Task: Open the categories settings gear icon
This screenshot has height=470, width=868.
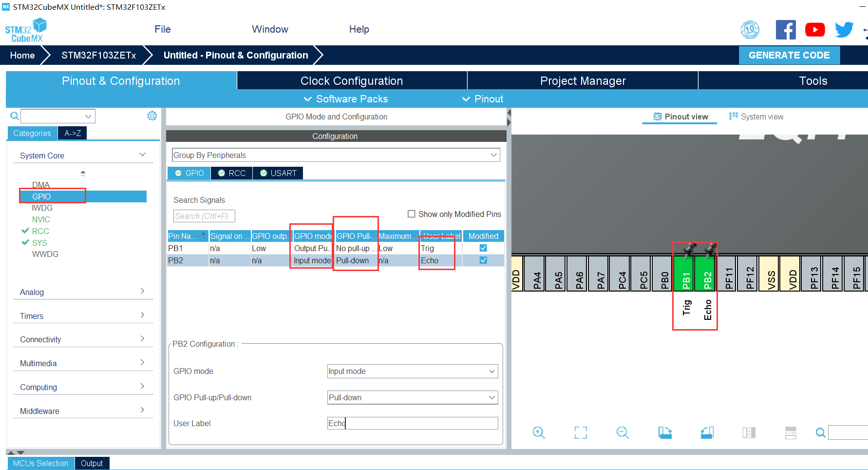Action: pos(152,116)
